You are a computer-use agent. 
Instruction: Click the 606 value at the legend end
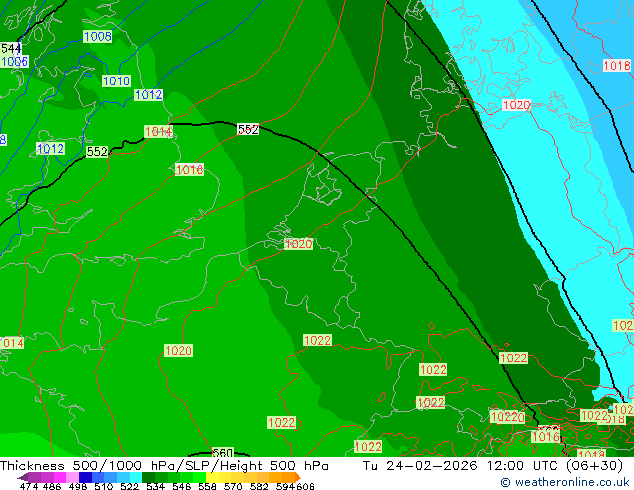point(305,486)
